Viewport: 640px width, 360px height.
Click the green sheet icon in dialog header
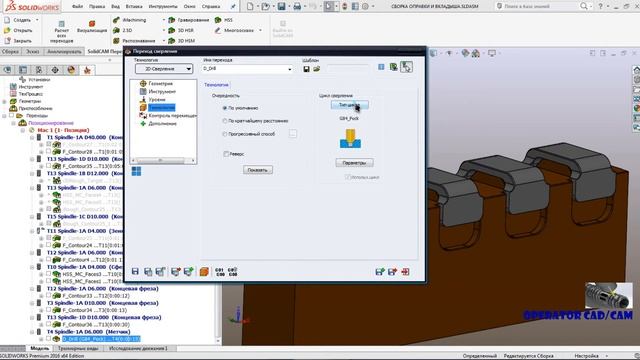[393, 67]
